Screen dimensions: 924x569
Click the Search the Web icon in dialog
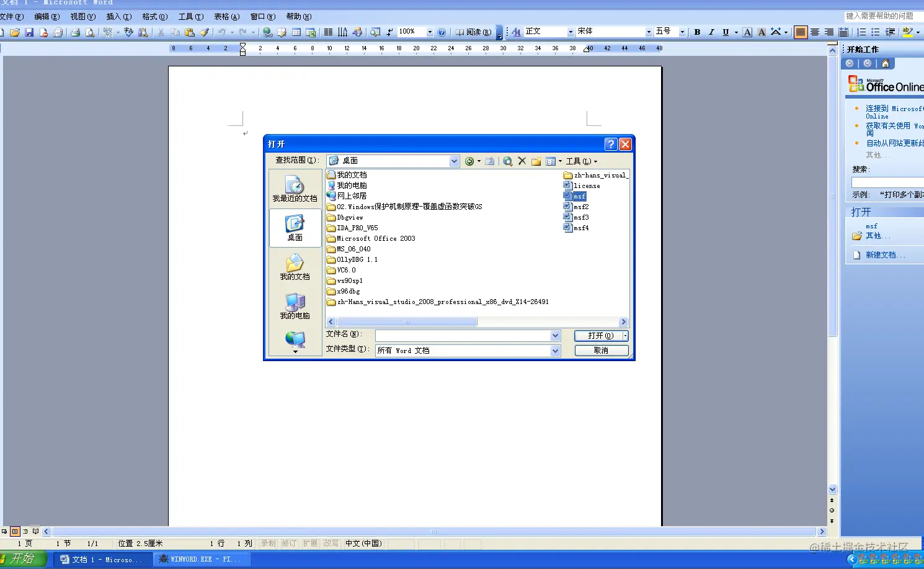tap(507, 161)
